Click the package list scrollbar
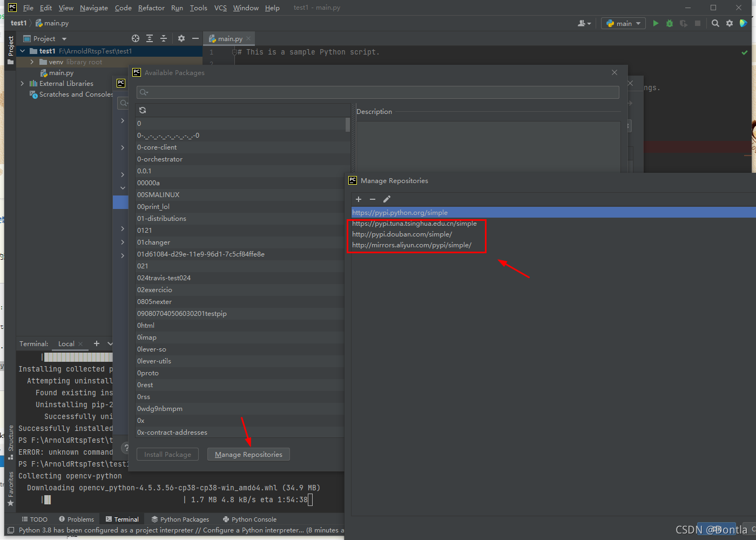Viewport: 756px width, 540px height. [x=348, y=125]
